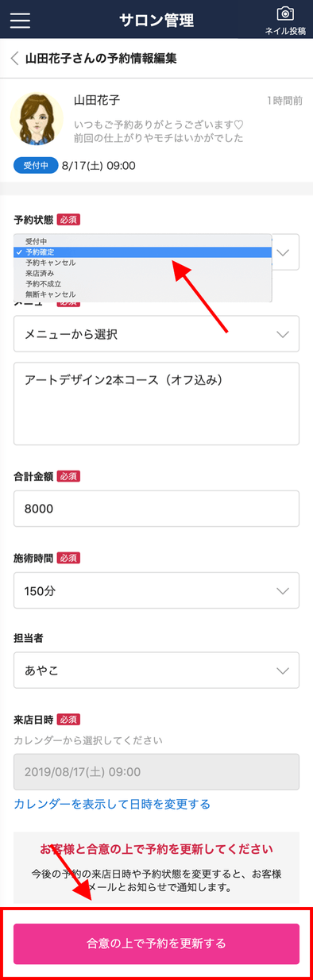Pick 予約キャンセル option
Image resolution: width=313 pixels, height=980 pixels.
coord(143,262)
